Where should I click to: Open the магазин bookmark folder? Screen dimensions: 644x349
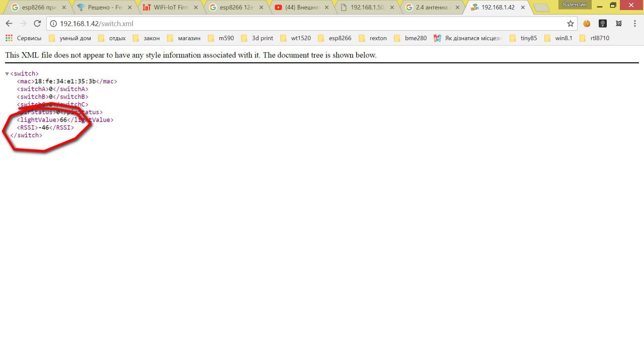184,38
